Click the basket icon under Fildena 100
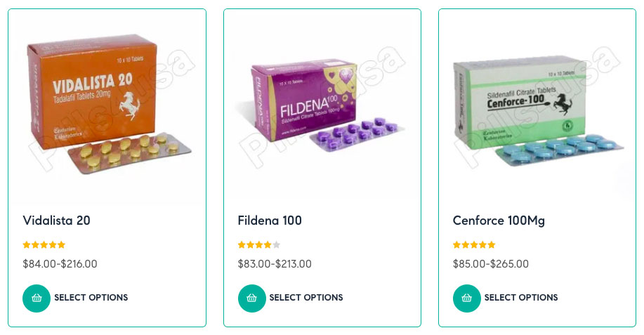Screen dimensions: 644x335 click(251, 298)
